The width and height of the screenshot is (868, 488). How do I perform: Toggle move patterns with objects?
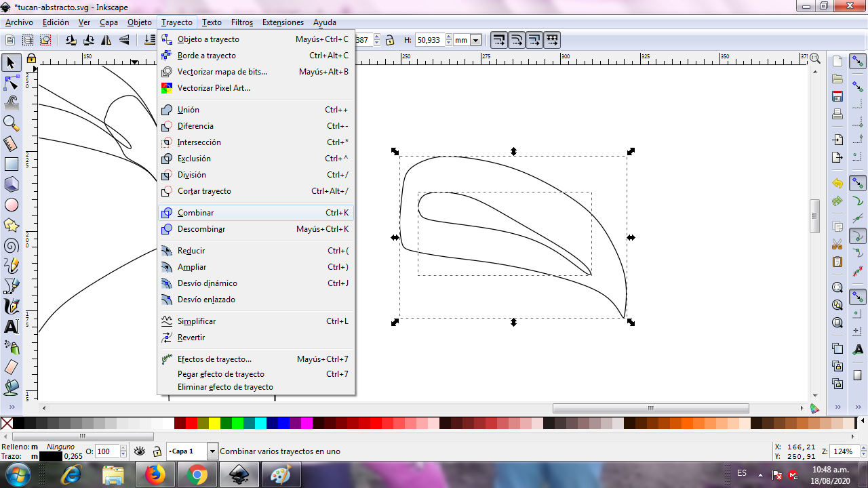coord(551,40)
